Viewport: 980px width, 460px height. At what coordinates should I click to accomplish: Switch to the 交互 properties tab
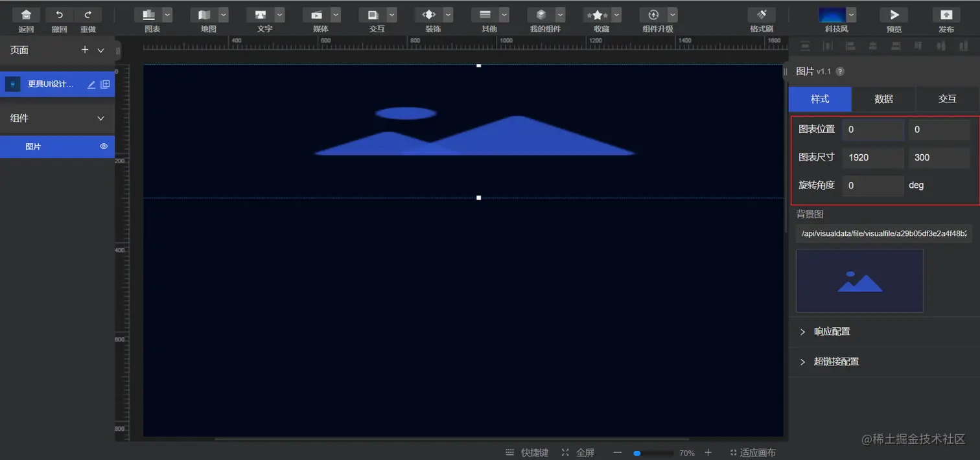click(948, 99)
